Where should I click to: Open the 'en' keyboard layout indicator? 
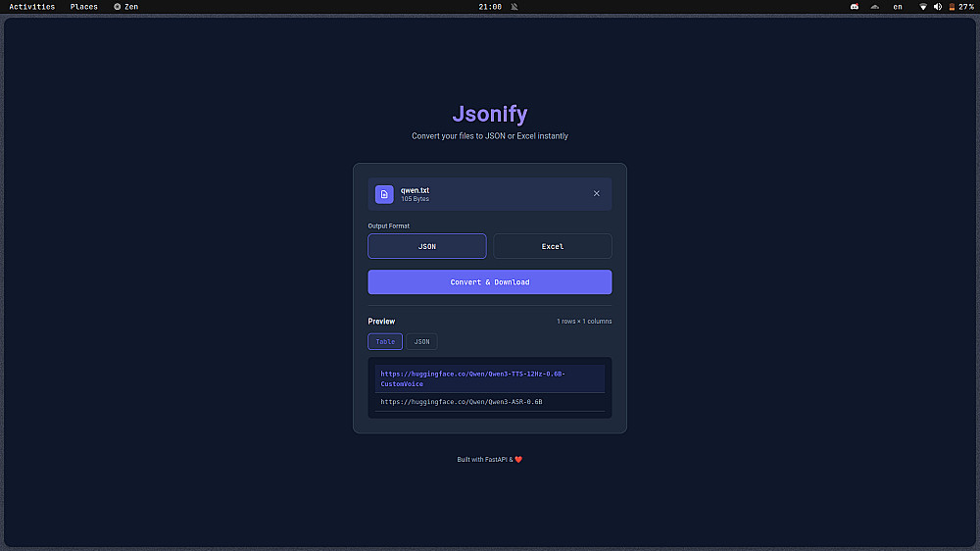898,6
